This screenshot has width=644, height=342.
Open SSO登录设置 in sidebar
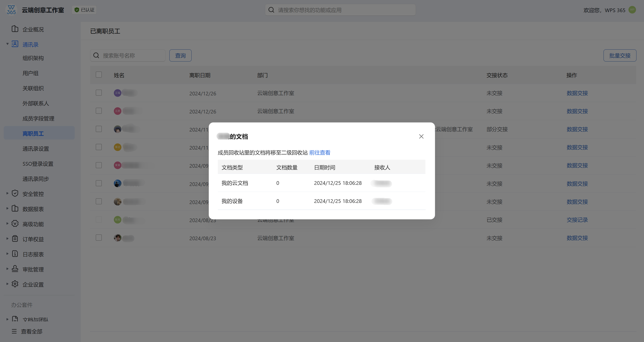(x=38, y=164)
